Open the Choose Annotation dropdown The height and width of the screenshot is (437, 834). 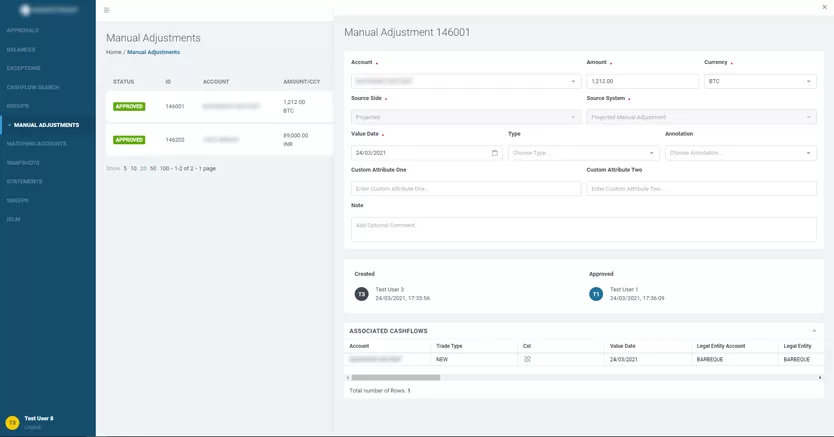[740, 153]
